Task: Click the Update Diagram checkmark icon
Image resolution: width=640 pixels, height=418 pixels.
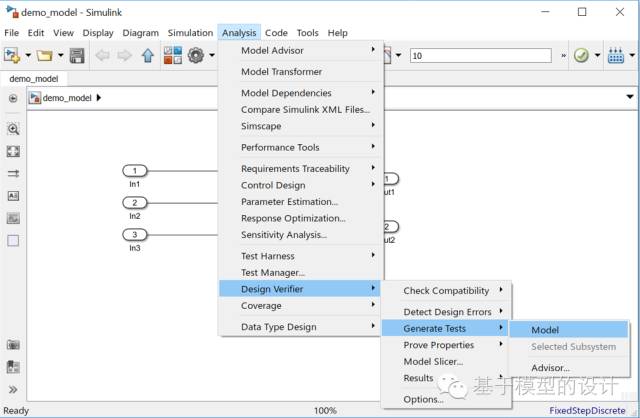Action: [x=580, y=56]
